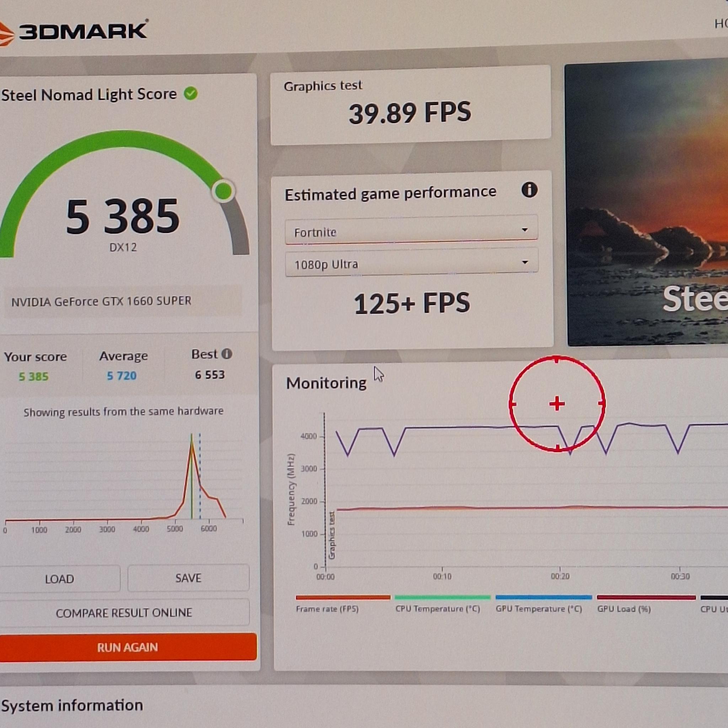Click the 00:30 timeline tick on chart
728x728 pixels.
(680, 576)
